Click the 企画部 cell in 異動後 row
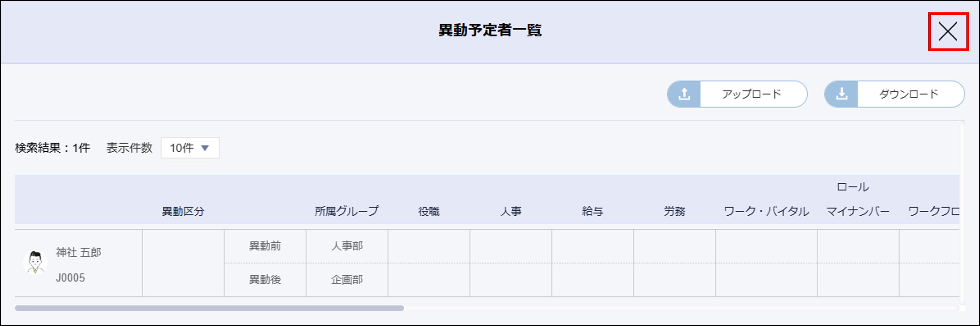Viewport: 980px width, 326px height. coord(347,279)
